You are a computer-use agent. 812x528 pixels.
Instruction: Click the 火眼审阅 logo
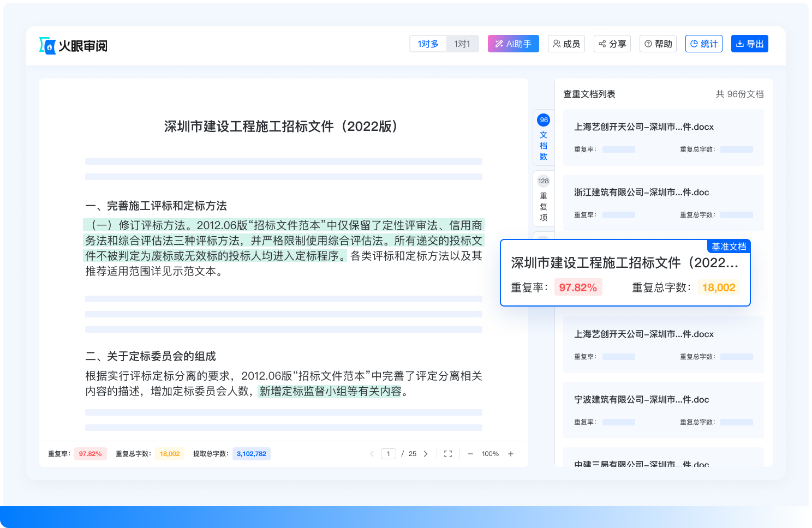(x=73, y=46)
